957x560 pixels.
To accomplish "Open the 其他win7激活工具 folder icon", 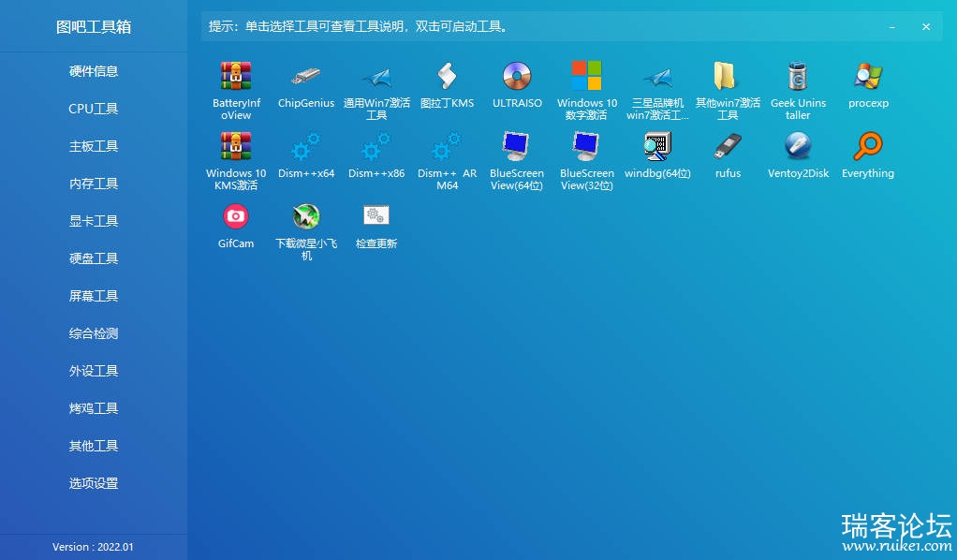I will pyautogui.click(x=728, y=76).
